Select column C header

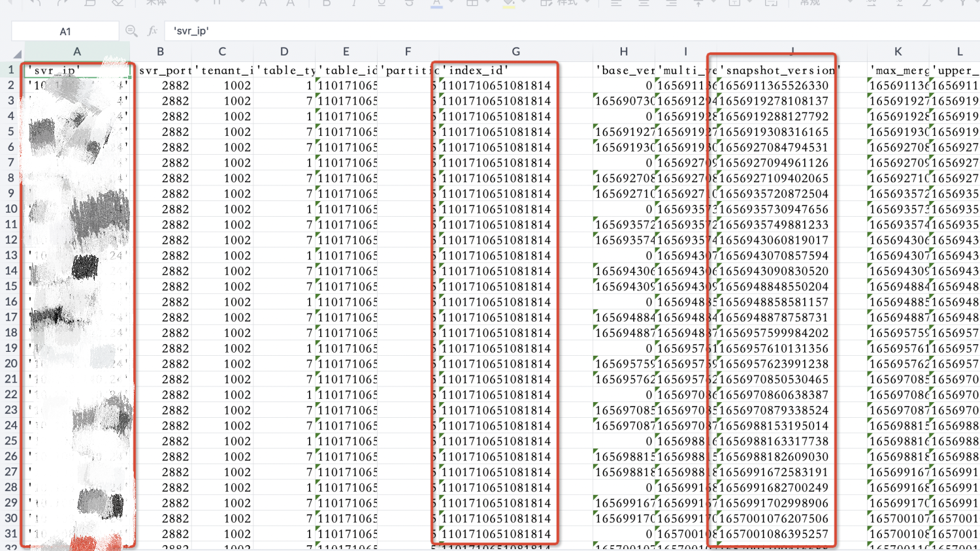coord(222,52)
